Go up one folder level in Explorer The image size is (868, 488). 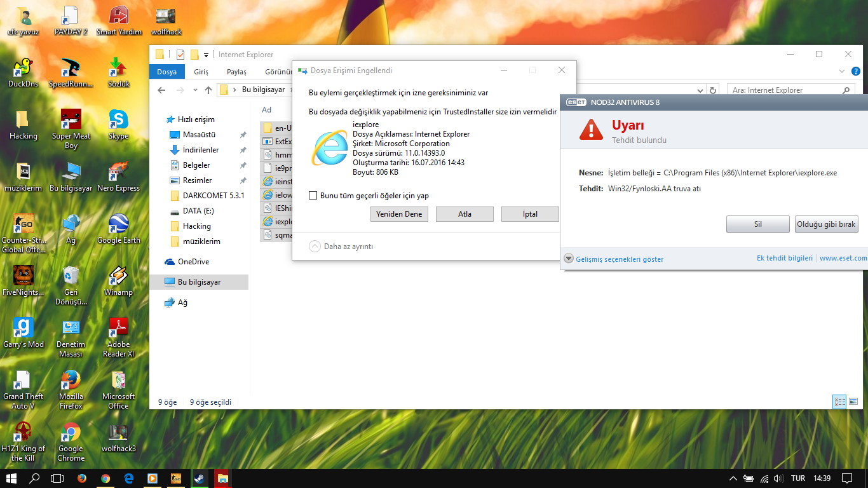pos(208,90)
